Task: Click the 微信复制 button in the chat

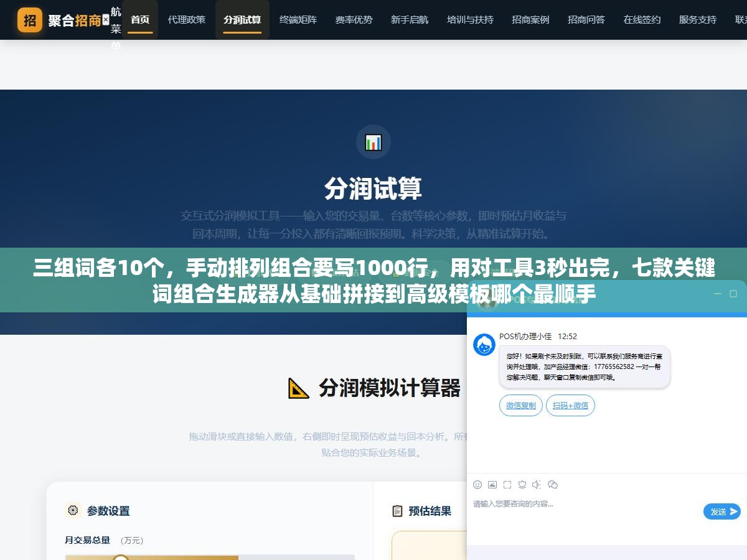Action: (x=521, y=405)
